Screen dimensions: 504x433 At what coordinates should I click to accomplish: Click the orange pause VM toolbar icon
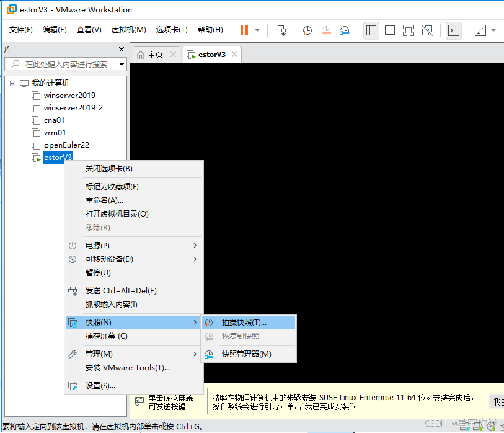click(x=244, y=30)
